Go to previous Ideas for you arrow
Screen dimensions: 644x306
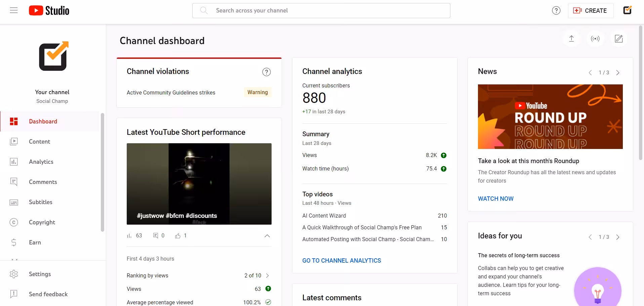[x=590, y=237]
